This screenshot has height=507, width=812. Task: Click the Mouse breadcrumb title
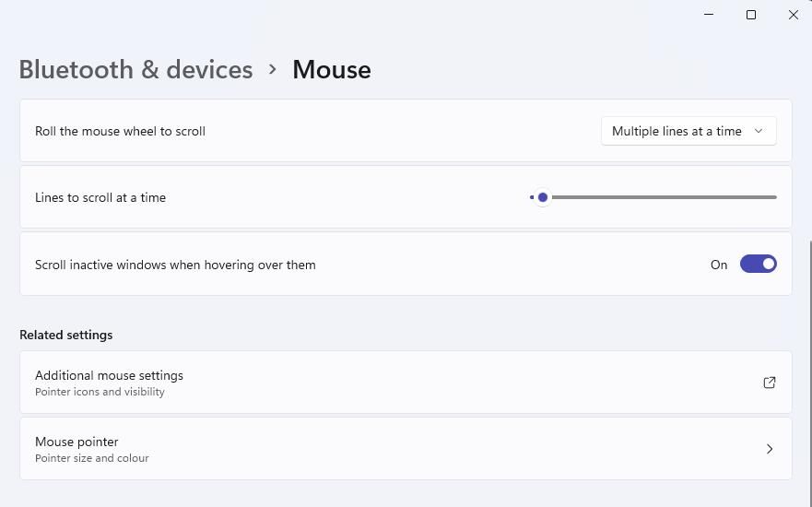click(x=332, y=69)
